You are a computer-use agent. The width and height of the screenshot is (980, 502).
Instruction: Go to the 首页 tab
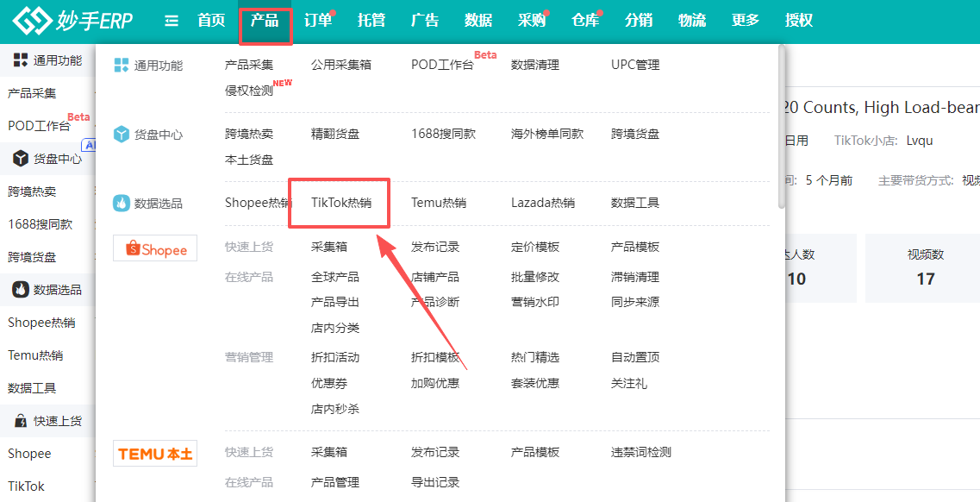point(211,21)
